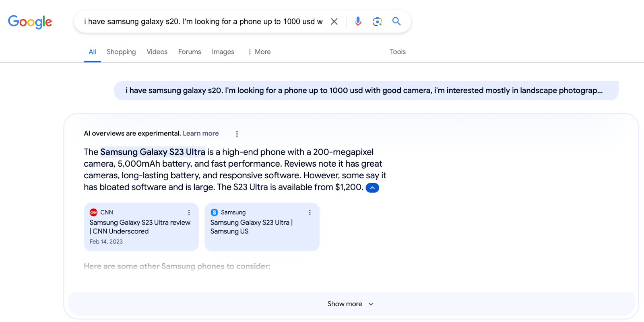Click the Samsung favicon icon
The image size is (644, 322).
(x=214, y=212)
